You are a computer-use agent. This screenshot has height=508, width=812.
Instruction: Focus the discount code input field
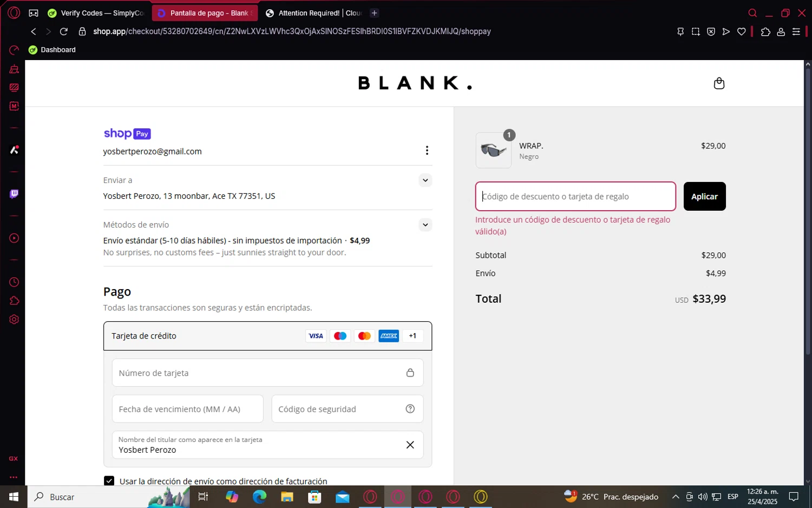(x=575, y=197)
